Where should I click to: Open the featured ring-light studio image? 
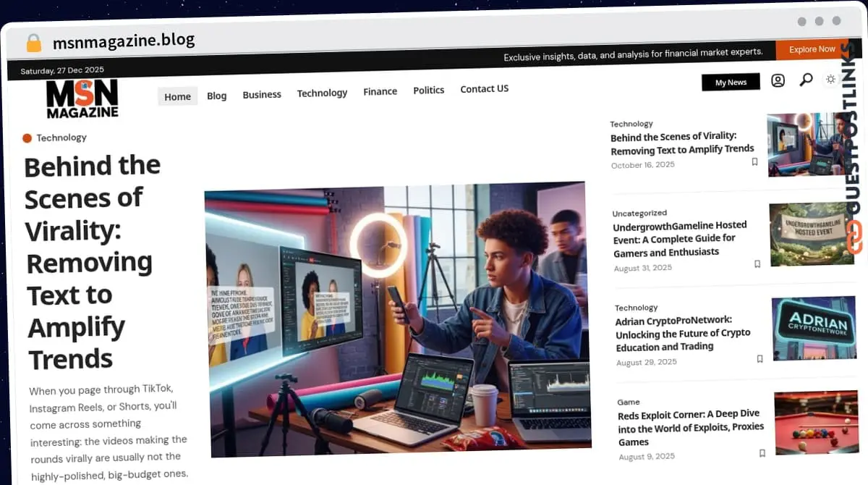[396, 319]
